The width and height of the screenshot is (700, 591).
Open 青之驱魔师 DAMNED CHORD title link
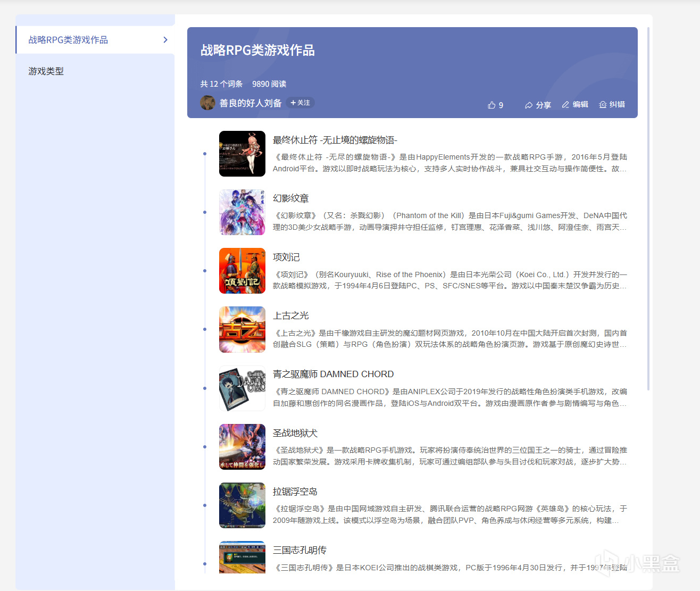[x=334, y=374]
